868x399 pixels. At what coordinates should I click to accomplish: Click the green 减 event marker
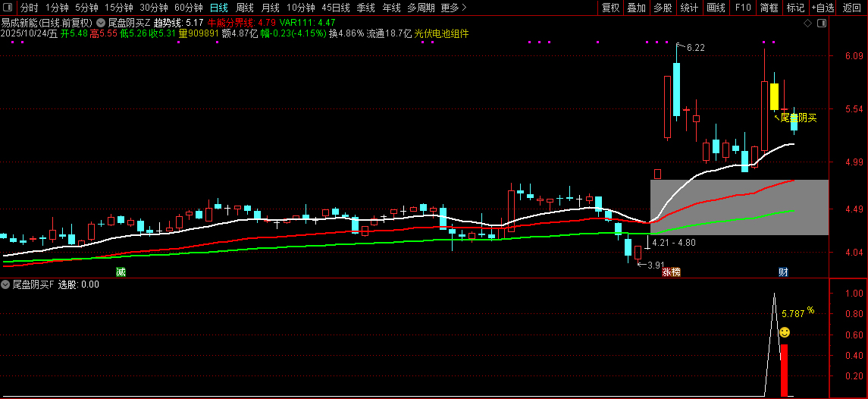coord(120,272)
